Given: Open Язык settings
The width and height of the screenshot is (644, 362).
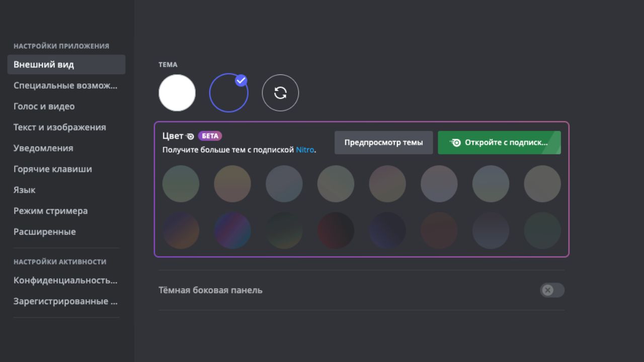Looking at the screenshot, I should [x=66, y=190].
